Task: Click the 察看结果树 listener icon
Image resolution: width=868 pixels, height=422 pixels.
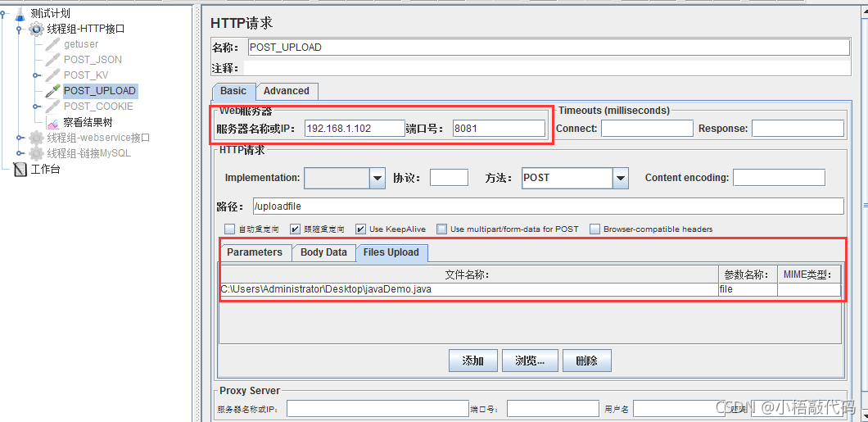Action: [x=52, y=122]
